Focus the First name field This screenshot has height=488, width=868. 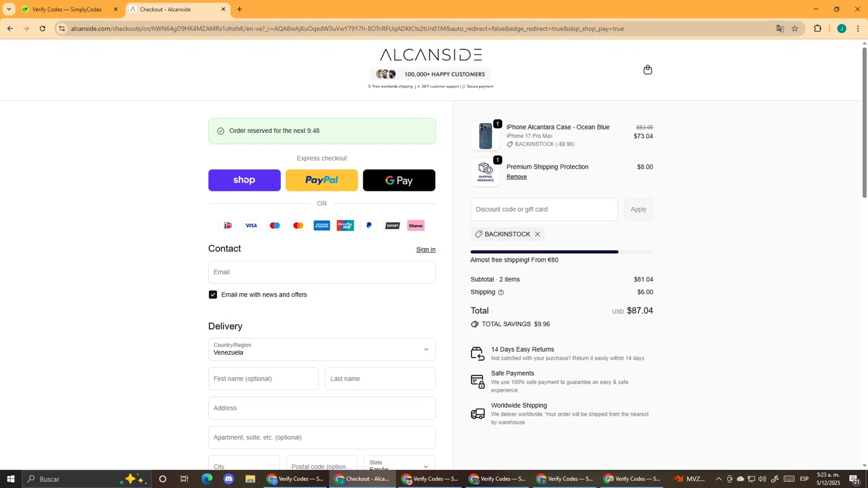(x=263, y=379)
